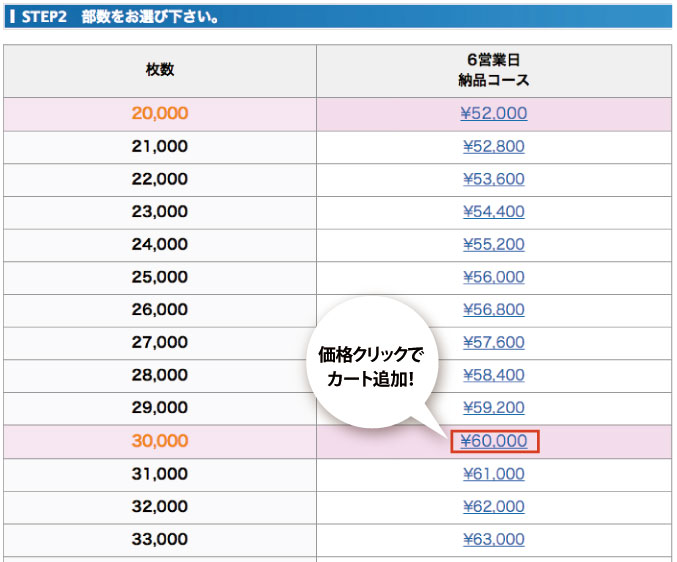Click the 価格クリックでカート追加 speech bubble
The image size is (677, 562).
pos(372,363)
